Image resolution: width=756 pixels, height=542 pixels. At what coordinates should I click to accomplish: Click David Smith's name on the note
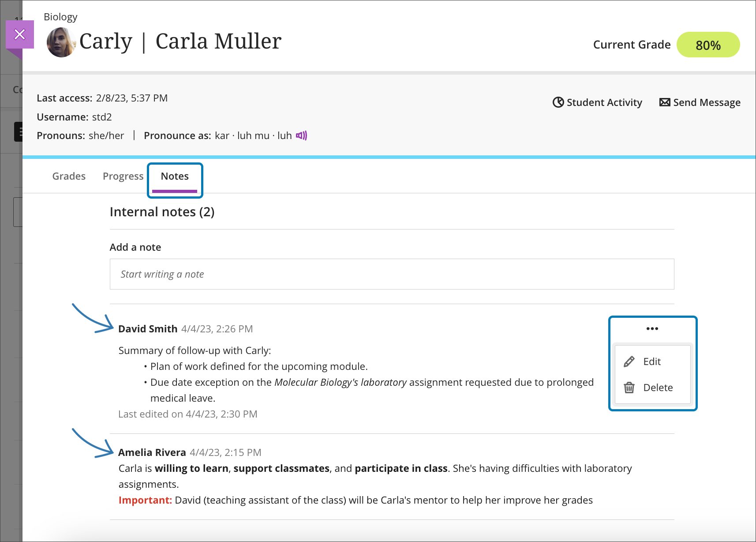(x=148, y=329)
